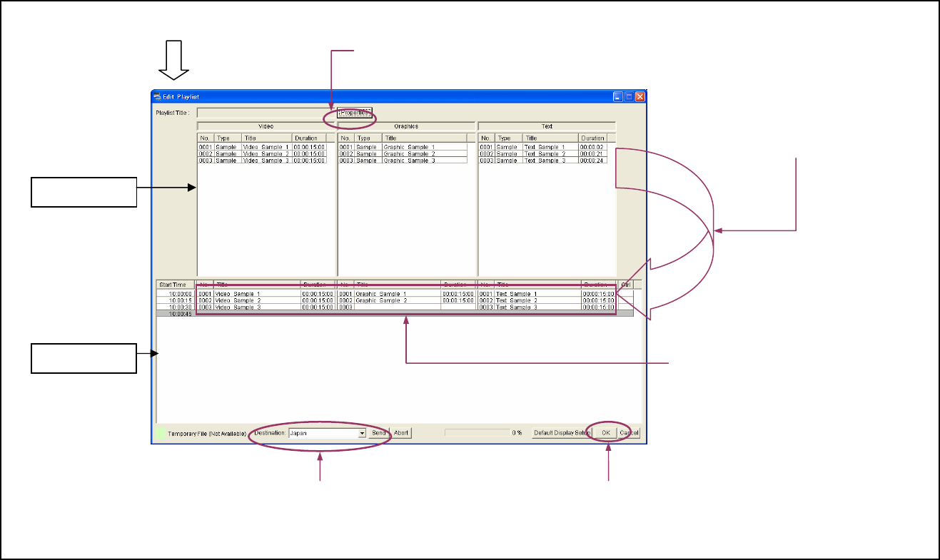Click the 00:00:02 duration in the Text source list
This screenshot has height=560, width=940.
click(x=592, y=147)
